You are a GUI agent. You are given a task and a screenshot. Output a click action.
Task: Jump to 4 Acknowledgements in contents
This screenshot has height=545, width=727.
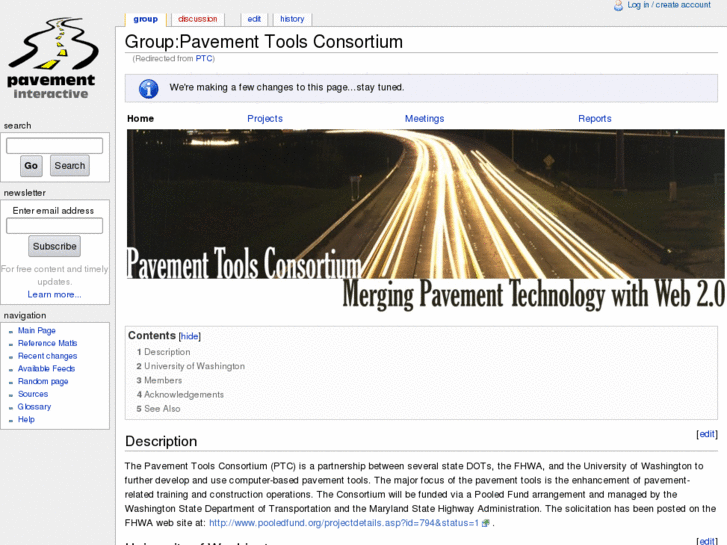click(x=180, y=395)
